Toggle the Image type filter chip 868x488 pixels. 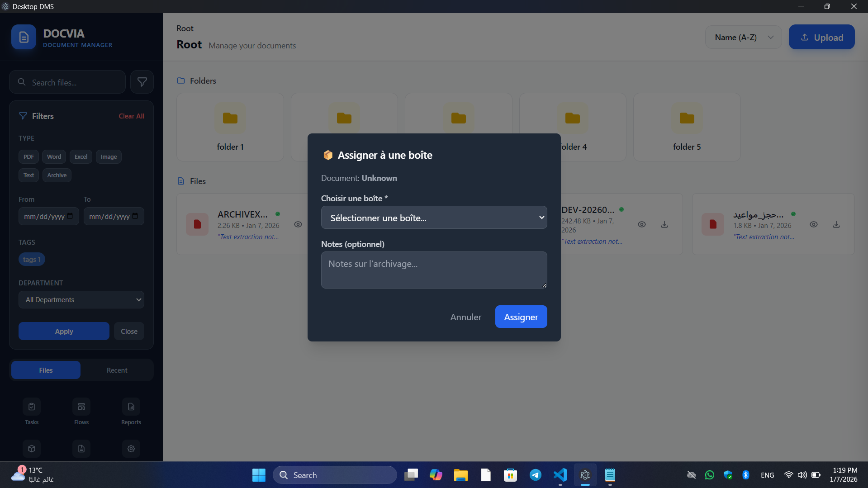point(109,156)
